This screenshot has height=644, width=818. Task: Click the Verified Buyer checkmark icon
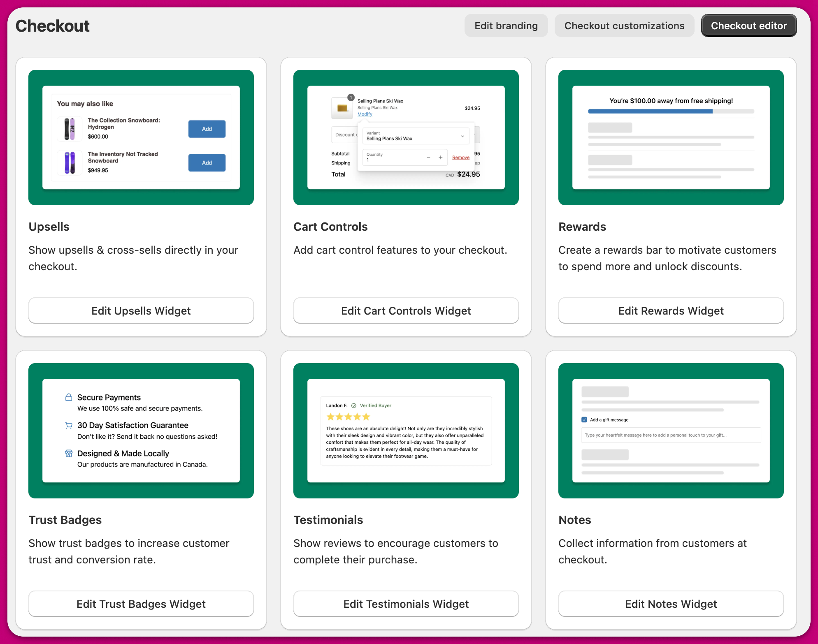354,405
